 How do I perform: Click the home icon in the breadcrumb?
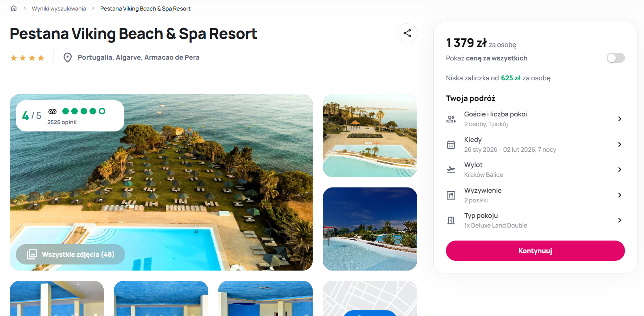tap(14, 8)
